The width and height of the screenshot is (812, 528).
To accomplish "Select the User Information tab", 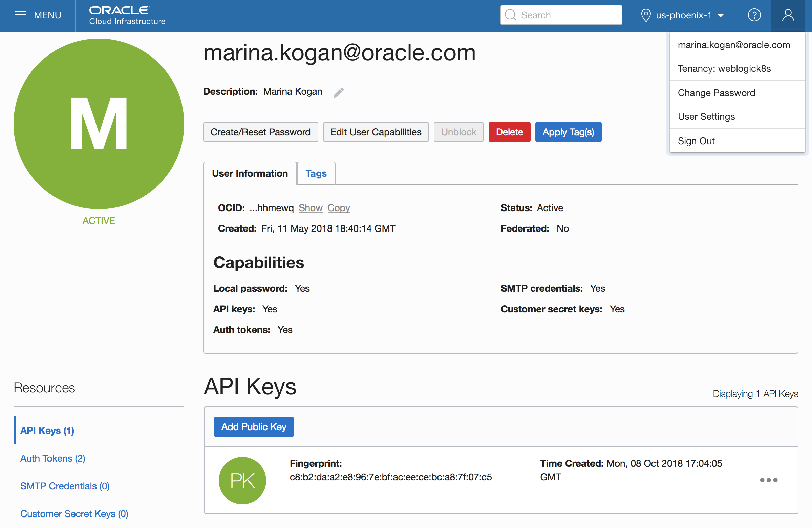I will pyautogui.click(x=250, y=173).
